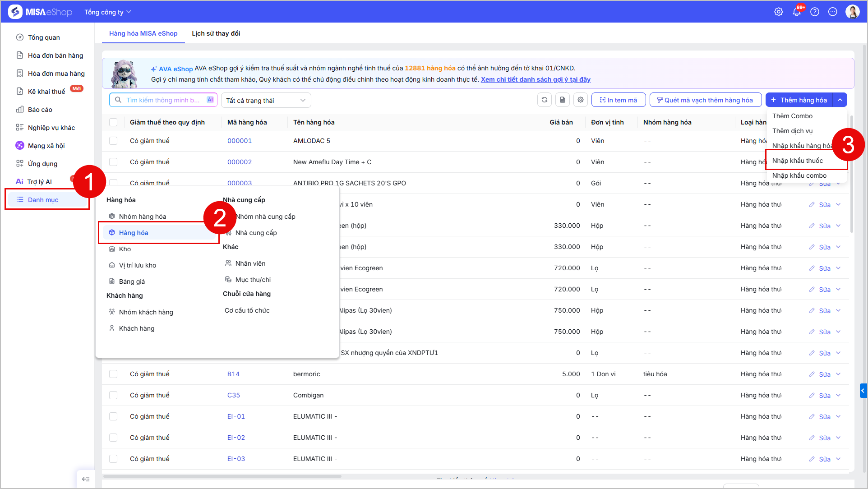Viewport: 868px width, 489px height.
Task: Tick the checkbox for row EI-01
Action: pyautogui.click(x=113, y=416)
